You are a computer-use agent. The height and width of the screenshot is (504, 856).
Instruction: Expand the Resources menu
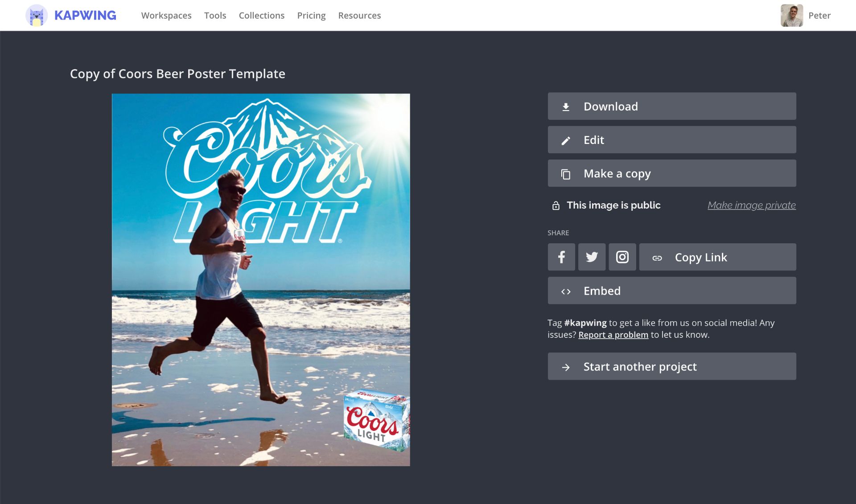359,16
